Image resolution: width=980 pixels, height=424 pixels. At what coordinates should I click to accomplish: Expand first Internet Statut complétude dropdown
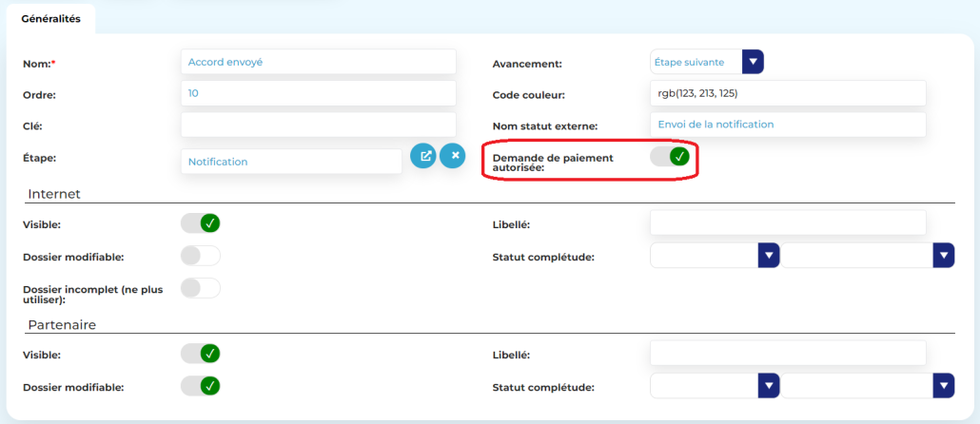click(769, 256)
